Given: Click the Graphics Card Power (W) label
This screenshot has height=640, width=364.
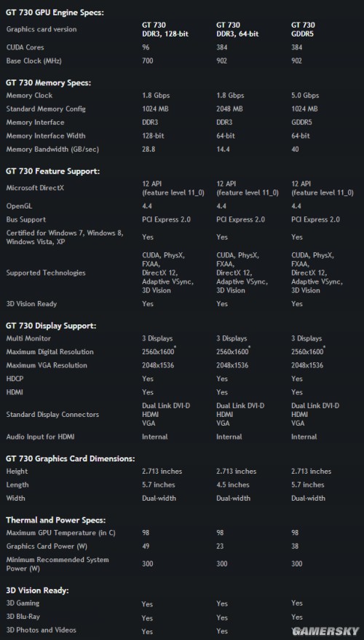Looking at the screenshot, I should [47, 546].
